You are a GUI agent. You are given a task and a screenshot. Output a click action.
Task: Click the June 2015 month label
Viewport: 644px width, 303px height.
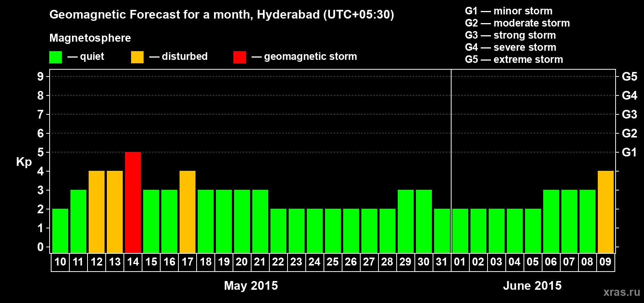coord(532,286)
